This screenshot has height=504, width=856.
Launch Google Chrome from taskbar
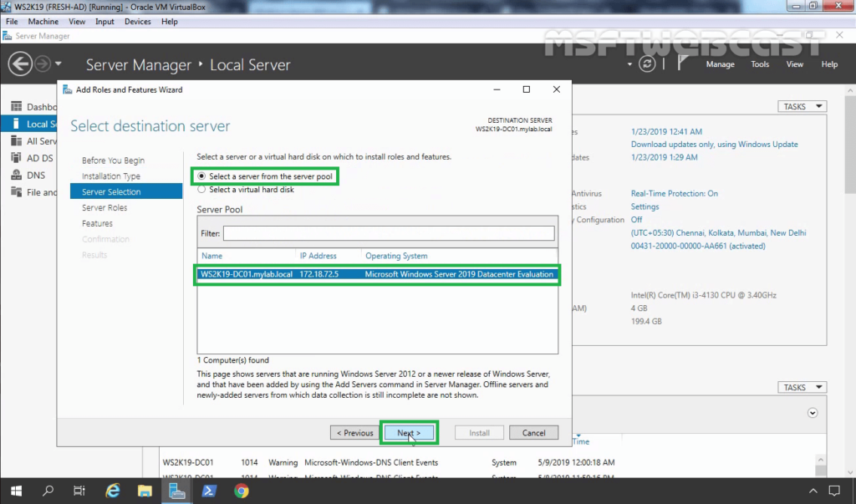tap(242, 491)
